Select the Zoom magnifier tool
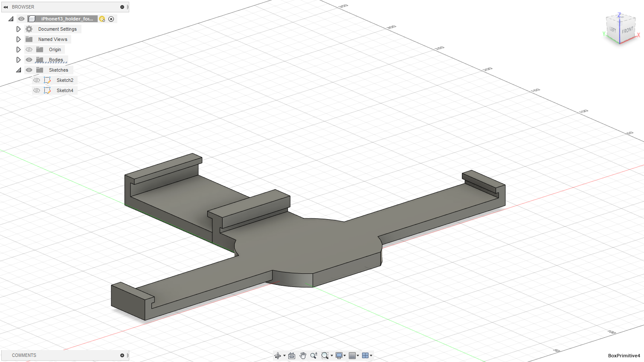 (314, 356)
